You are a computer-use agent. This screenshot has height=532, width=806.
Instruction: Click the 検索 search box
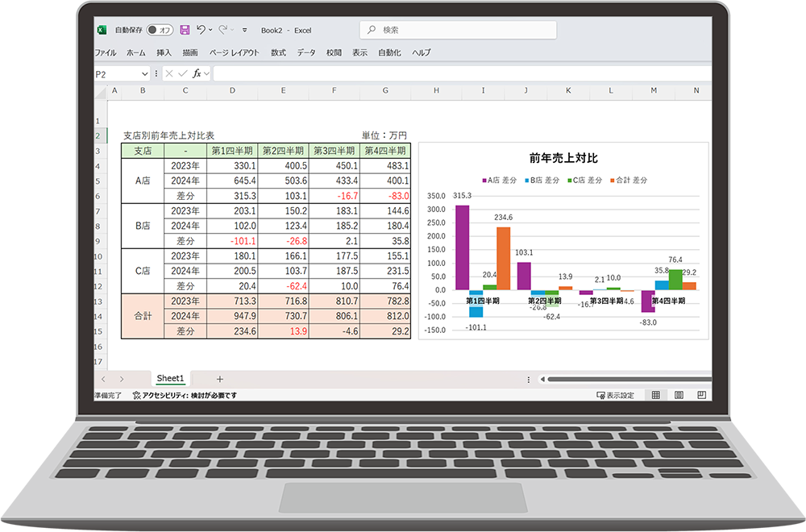point(458,30)
